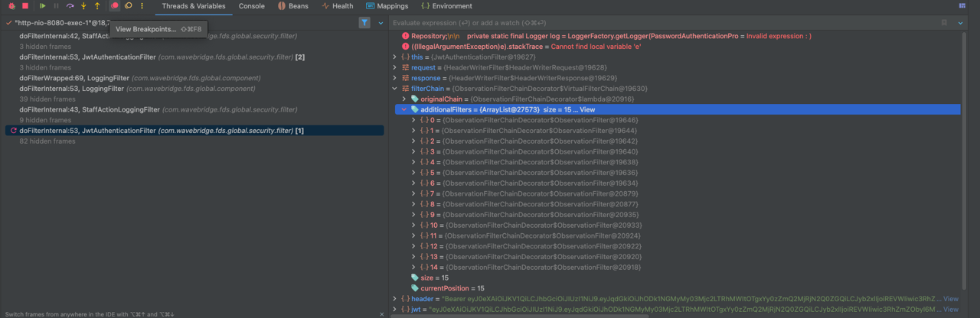Screen dimensions: 980x318
Task: Open the dropdown beside the frames filter
Action: (381, 23)
